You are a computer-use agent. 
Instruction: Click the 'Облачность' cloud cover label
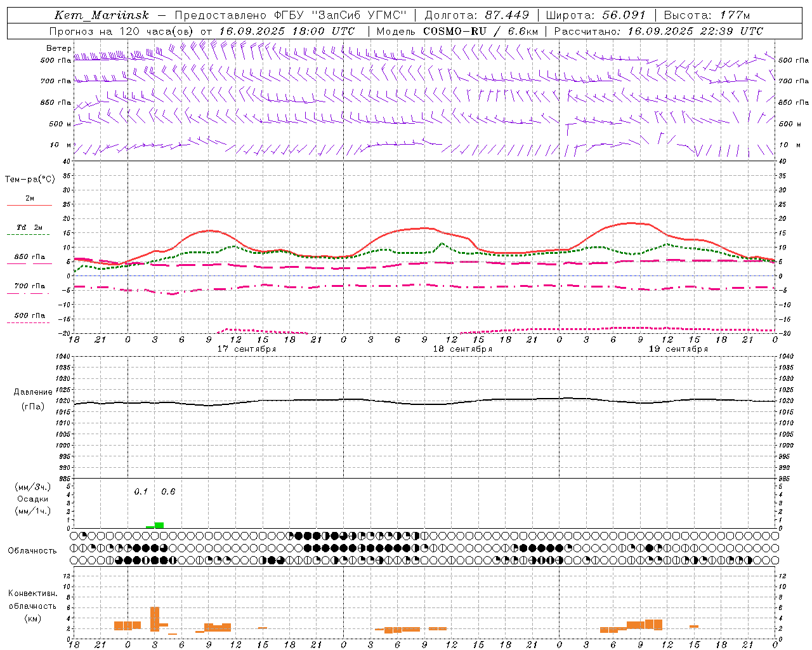(x=32, y=551)
